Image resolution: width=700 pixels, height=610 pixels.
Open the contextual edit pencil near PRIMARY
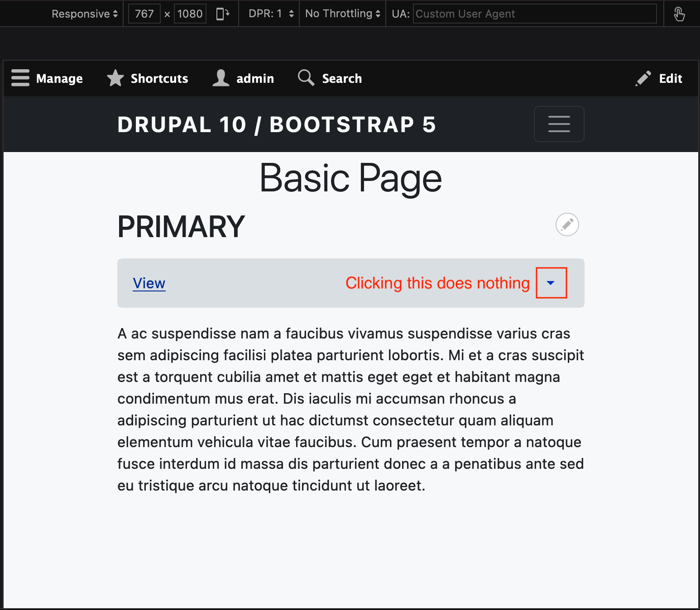[x=567, y=224]
